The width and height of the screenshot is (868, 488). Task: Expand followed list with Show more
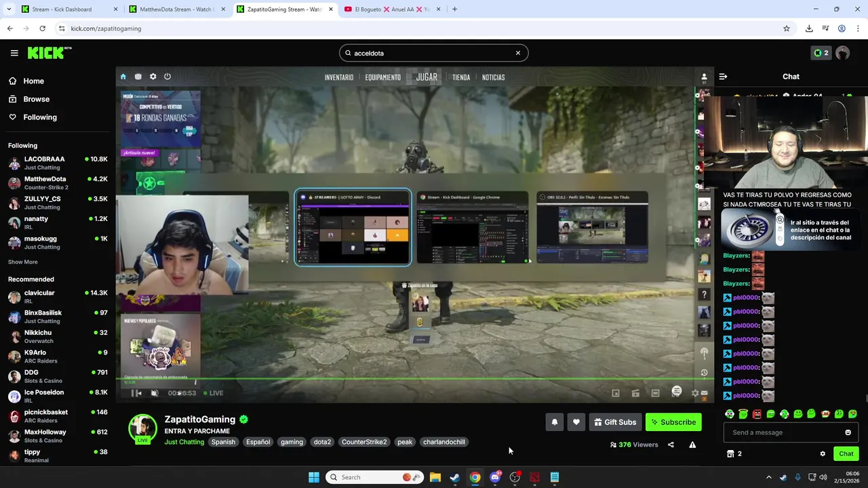coord(23,262)
